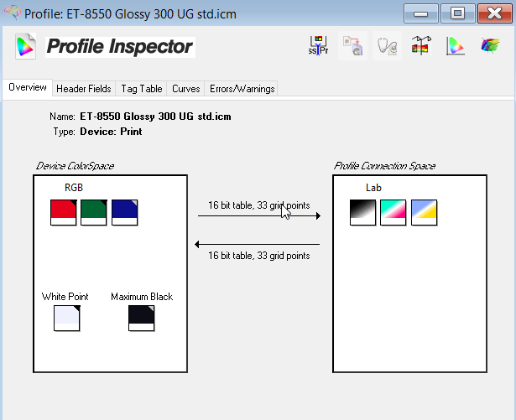Image resolution: width=516 pixels, height=420 pixels.
Task: Open the Tag Table tab
Action: (x=142, y=89)
